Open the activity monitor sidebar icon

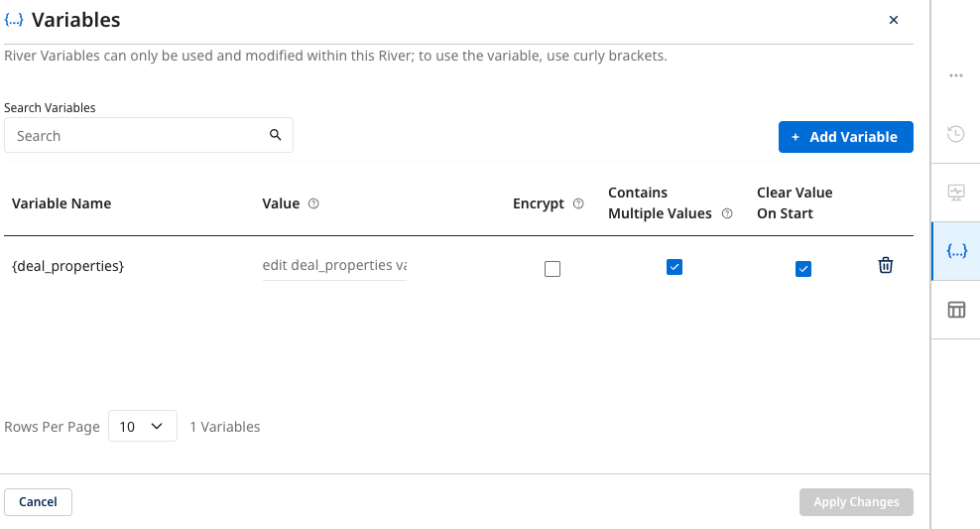pos(956,193)
